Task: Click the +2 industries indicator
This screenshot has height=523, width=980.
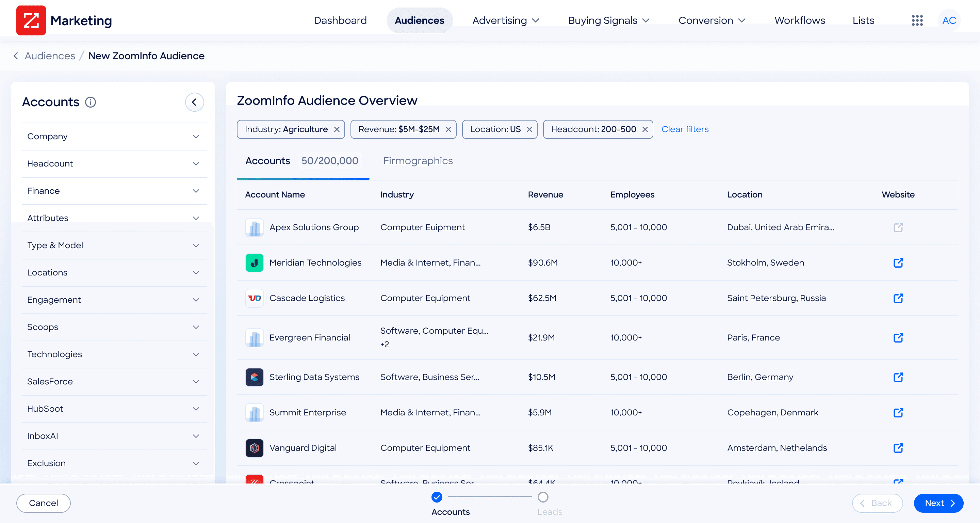Action: click(385, 345)
